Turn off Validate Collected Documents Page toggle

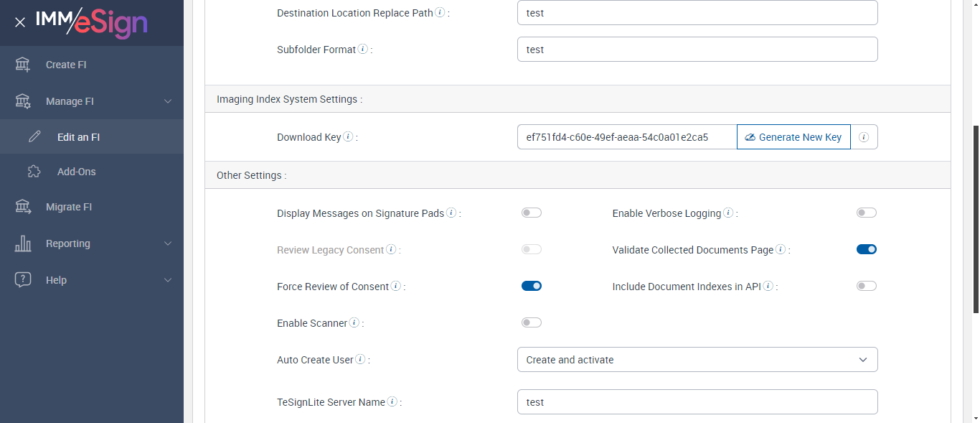click(x=867, y=249)
